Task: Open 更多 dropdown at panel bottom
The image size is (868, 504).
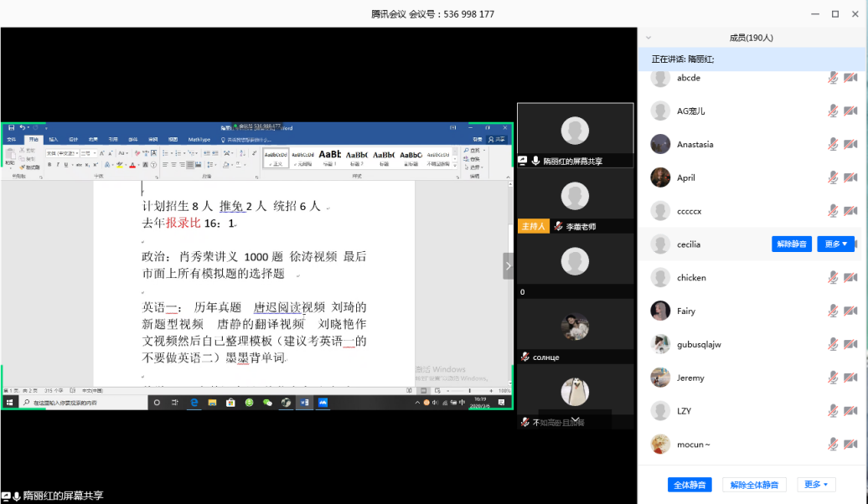Action: tap(817, 485)
